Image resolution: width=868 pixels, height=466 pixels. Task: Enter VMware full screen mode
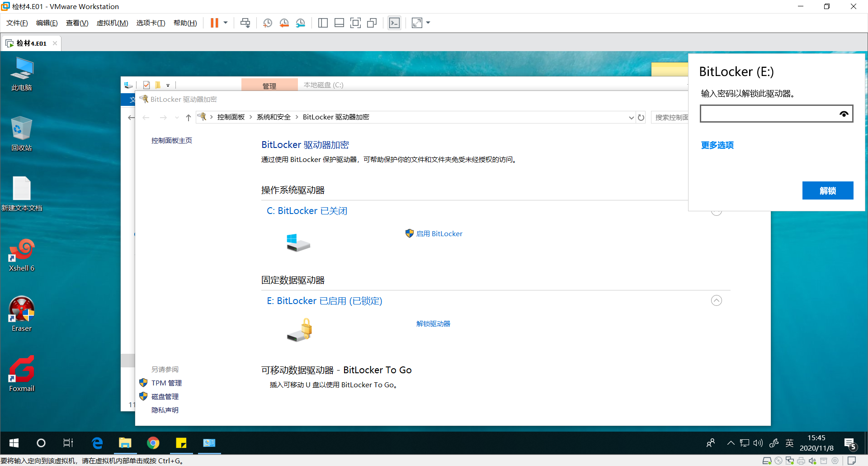pos(356,23)
